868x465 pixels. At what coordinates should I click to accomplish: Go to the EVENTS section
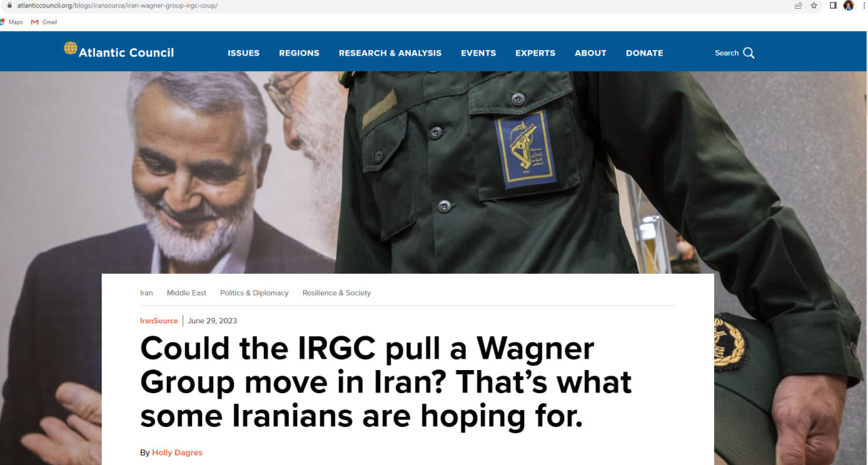click(479, 53)
